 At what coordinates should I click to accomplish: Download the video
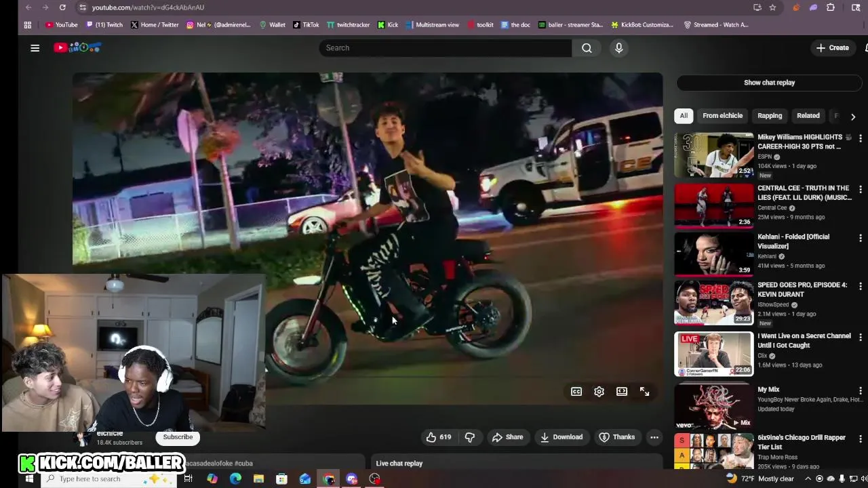tap(561, 437)
